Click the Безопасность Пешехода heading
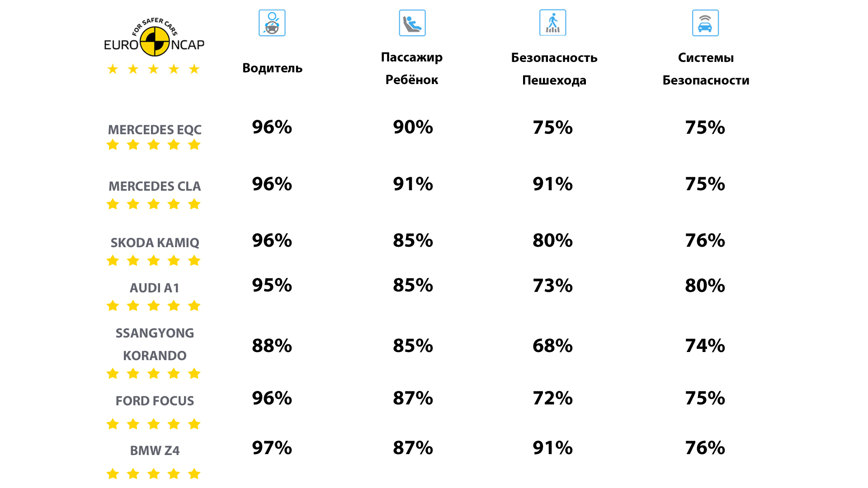This screenshot has height=488, width=868. [x=554, y=69]
